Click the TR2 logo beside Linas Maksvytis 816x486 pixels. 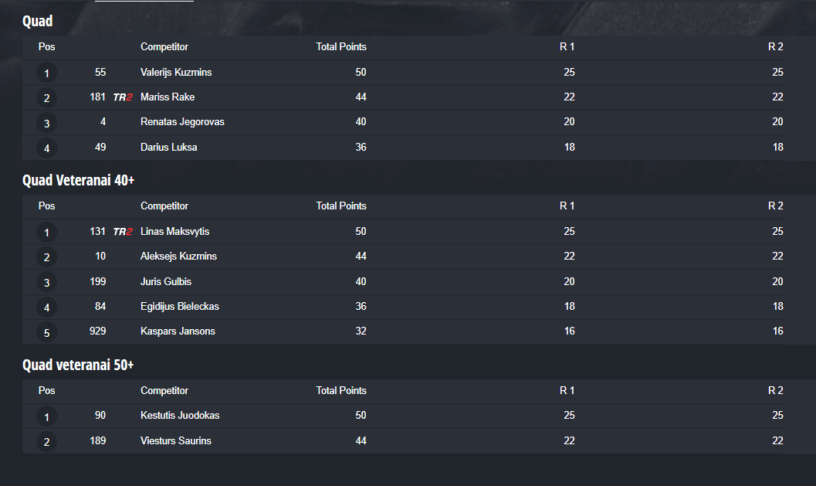(123, 232)
